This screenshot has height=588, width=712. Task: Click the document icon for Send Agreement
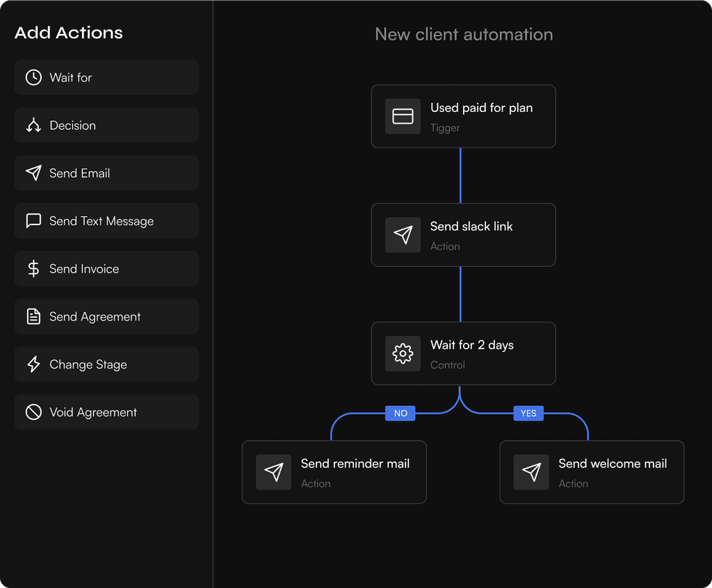click(33, 317)
